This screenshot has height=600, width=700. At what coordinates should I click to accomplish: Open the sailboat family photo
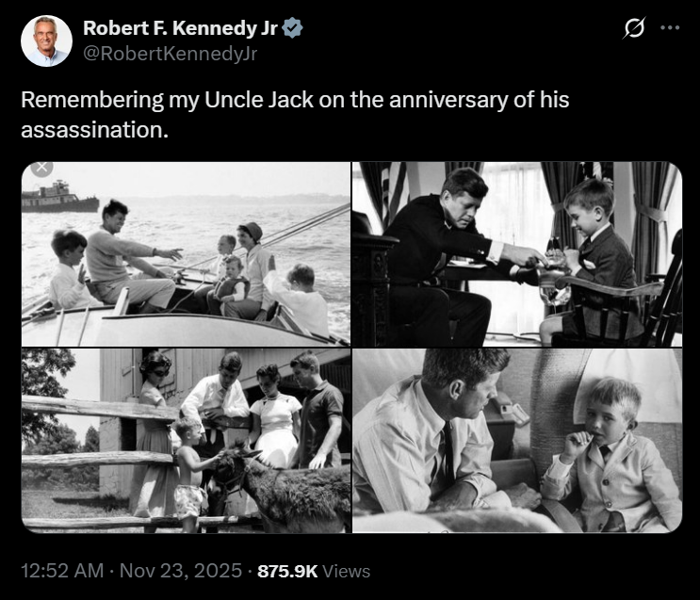(x=186, y=253)
